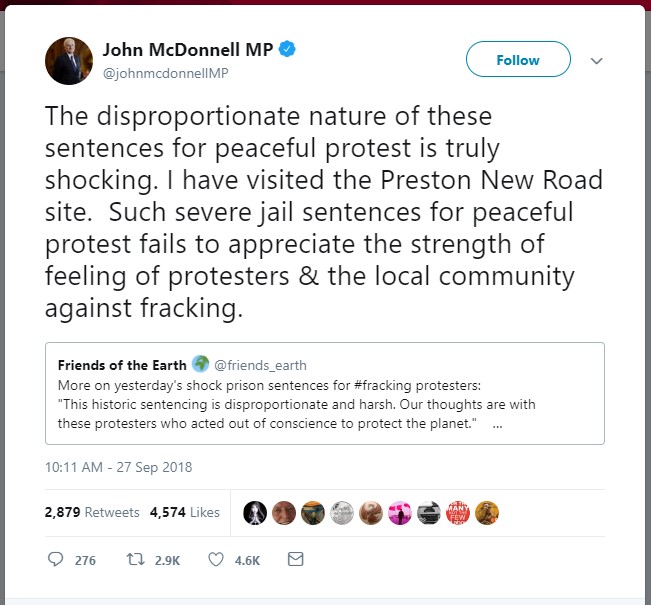Click the first liker avatar
The width and height of the screenshot is (651, 605).
point(255,512)
